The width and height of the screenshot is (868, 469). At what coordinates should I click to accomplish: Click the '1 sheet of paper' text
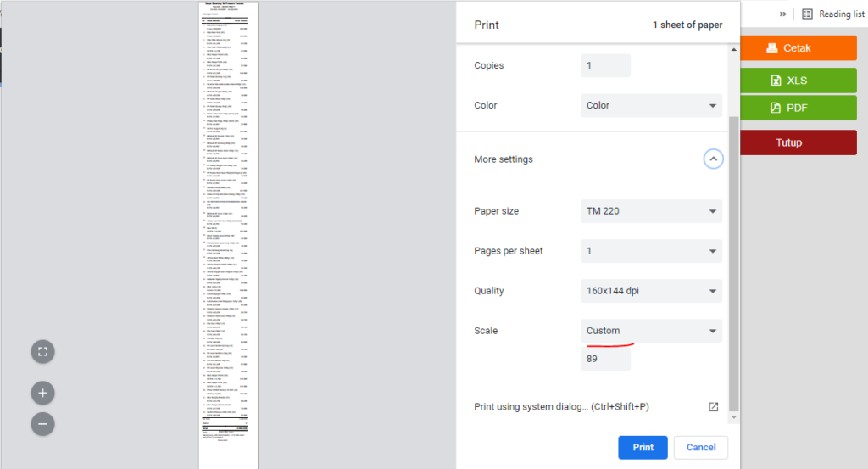point(687,25)
